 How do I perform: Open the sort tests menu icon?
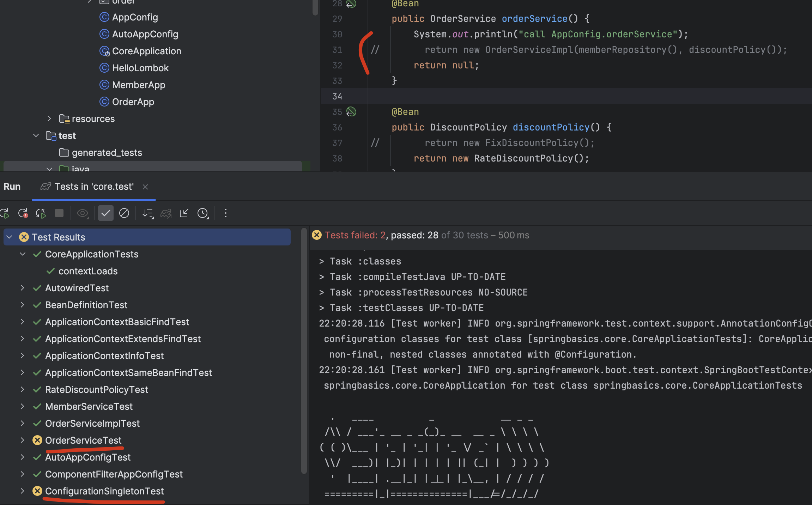(148, 213)
